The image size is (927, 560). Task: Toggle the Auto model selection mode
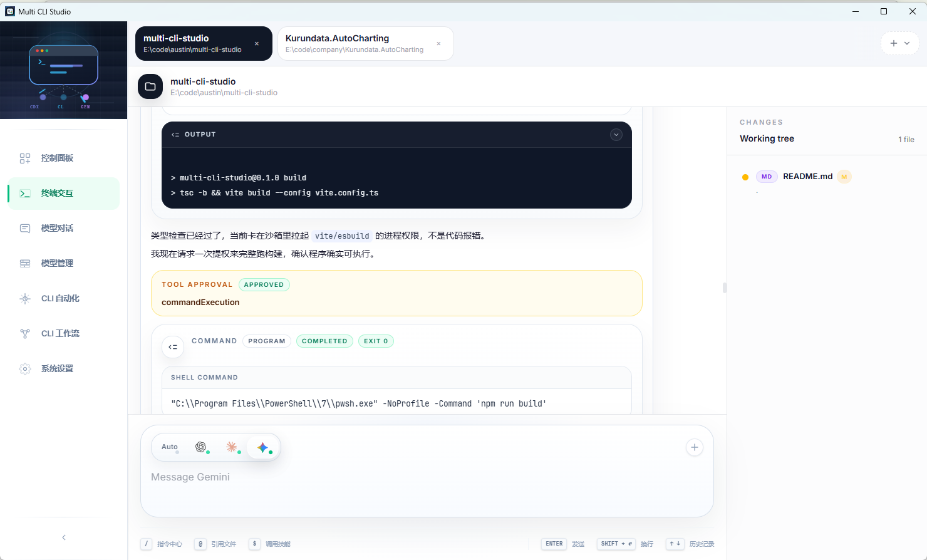[x=169, y=447]
